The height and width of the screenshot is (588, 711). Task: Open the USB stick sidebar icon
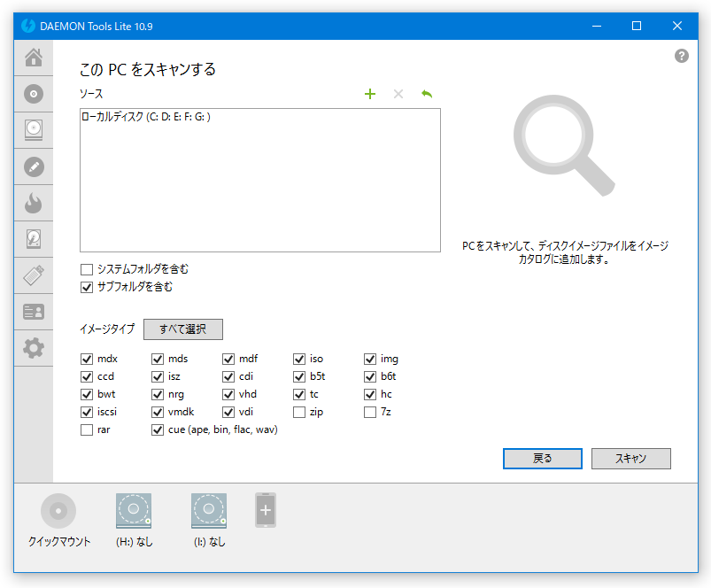coord(34,275)
